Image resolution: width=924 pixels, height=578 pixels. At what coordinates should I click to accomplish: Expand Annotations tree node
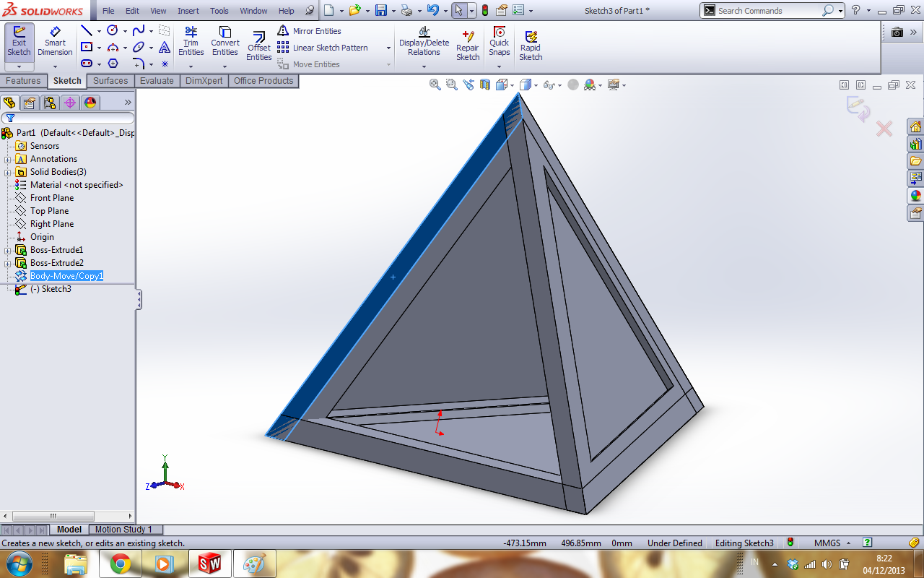(8, 159)
